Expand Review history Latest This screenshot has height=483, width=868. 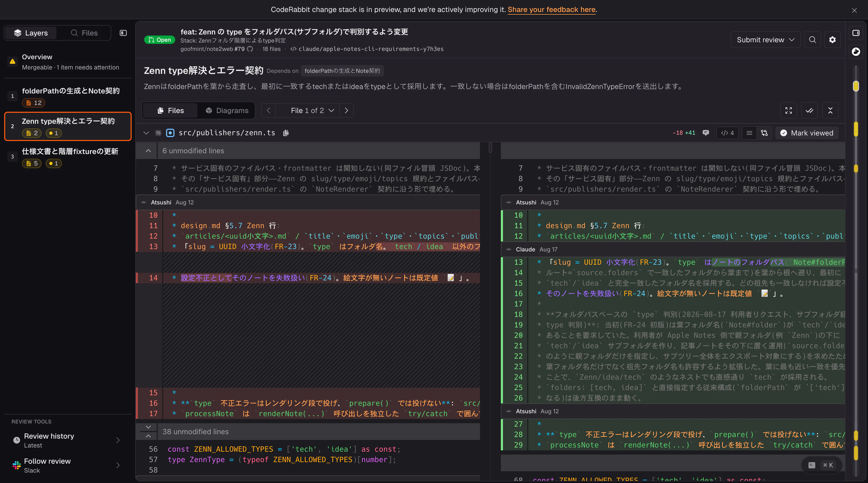pyautogui.click(x=67, y=440)
